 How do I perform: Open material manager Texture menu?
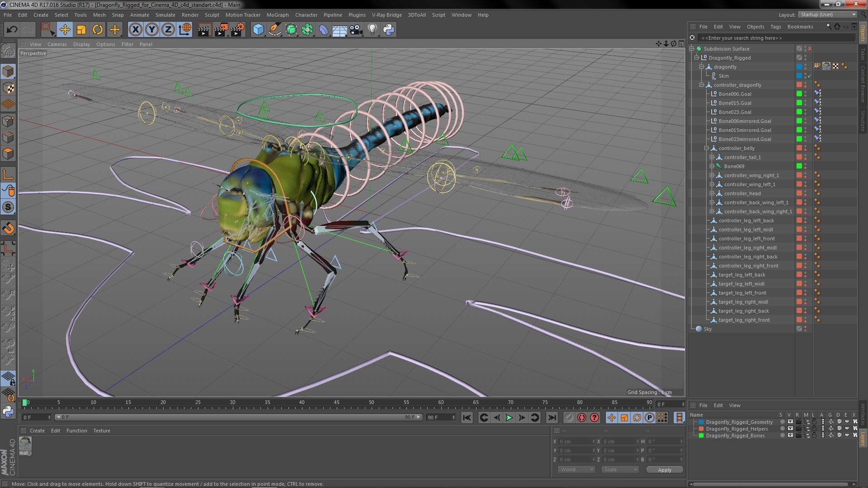(101, 431)
